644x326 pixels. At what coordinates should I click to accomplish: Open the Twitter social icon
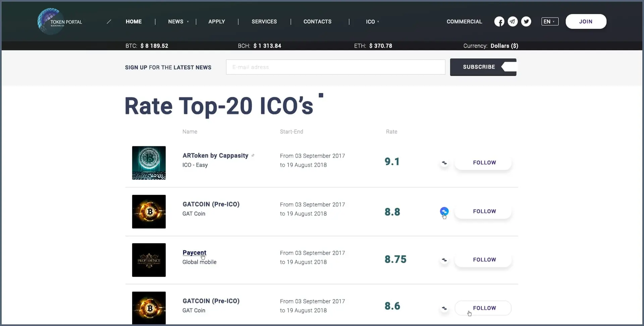point(526,21)
